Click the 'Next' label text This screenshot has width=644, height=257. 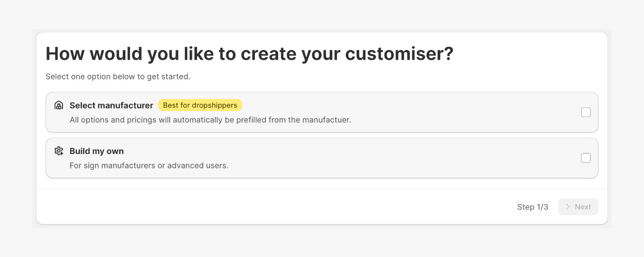[583, 207]
